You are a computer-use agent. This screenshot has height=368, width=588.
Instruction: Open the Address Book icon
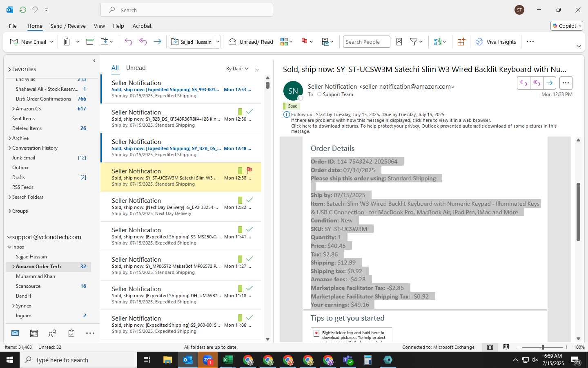point(399,42)
